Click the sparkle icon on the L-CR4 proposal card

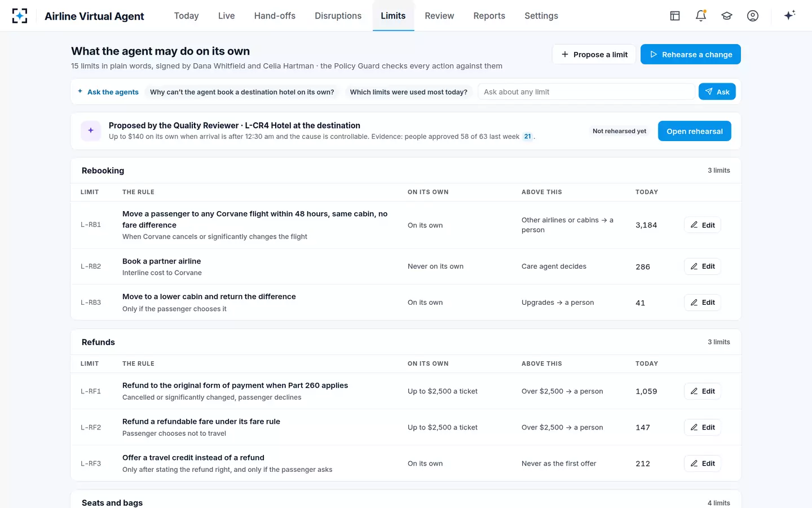pos(91,130)
